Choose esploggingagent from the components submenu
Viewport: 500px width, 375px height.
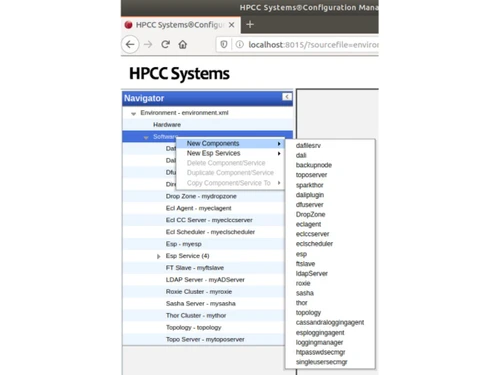pyautogui.click(x=320, y=333)
